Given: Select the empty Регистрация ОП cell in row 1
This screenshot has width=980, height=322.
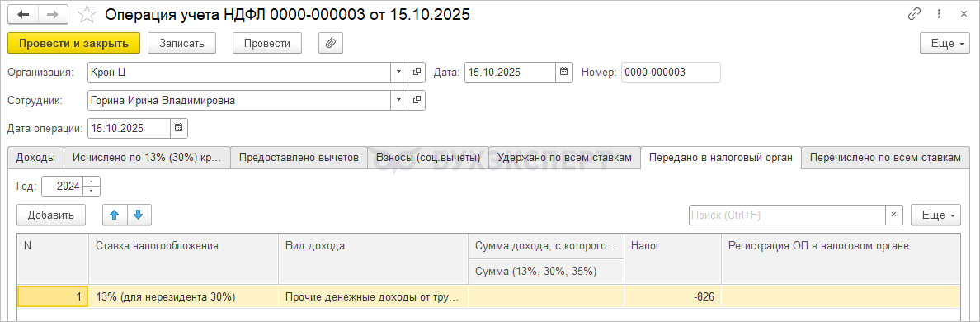Looking at the screenshot, I should pyautogui.click(x=841, y=297).
